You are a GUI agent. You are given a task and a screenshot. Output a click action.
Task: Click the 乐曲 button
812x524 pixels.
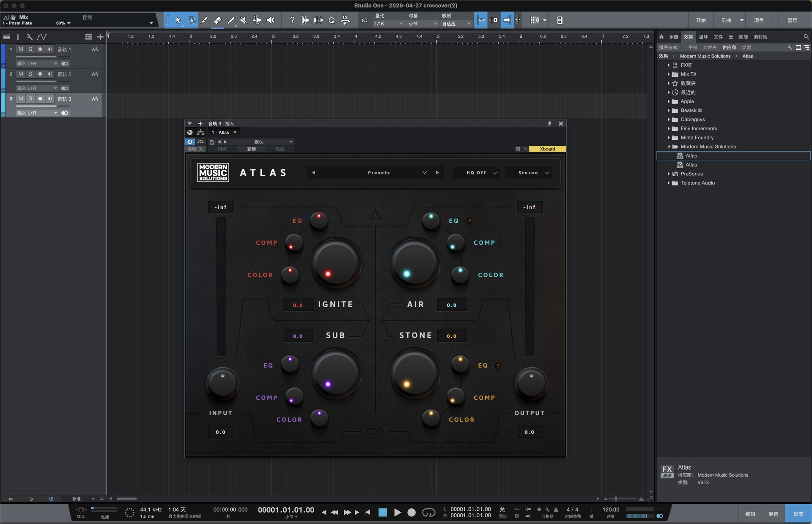(x=726, y=20)
